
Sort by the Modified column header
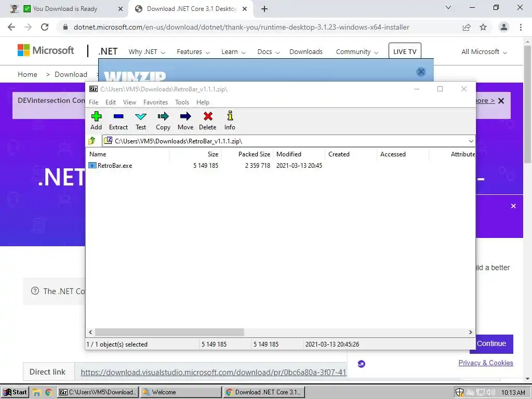[x=299, y=154]
